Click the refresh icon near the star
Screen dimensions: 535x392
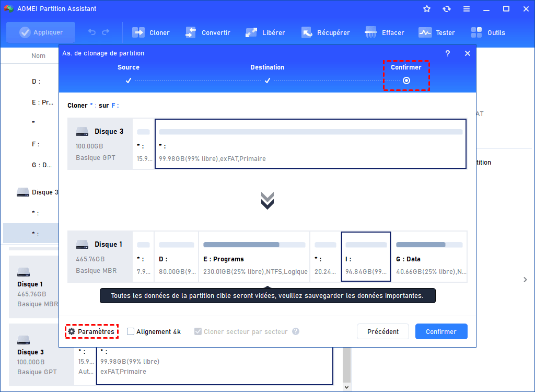coord(447,8)
